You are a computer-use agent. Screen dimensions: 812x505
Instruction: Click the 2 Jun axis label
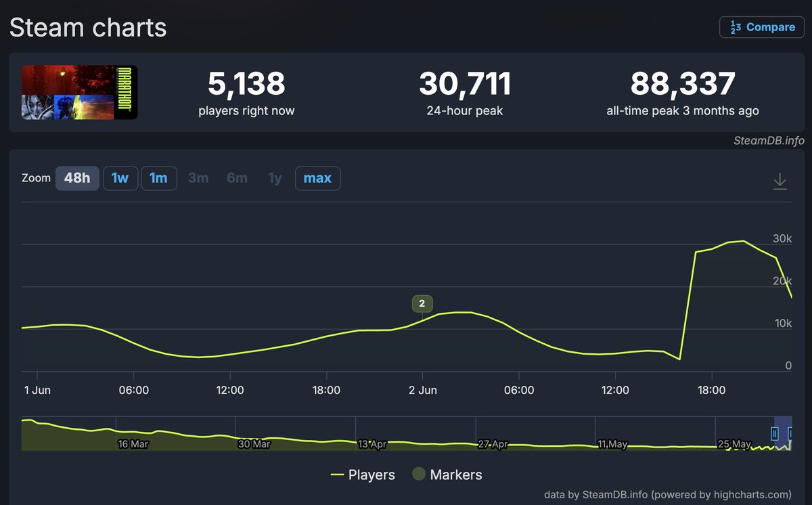click(423, 390)
